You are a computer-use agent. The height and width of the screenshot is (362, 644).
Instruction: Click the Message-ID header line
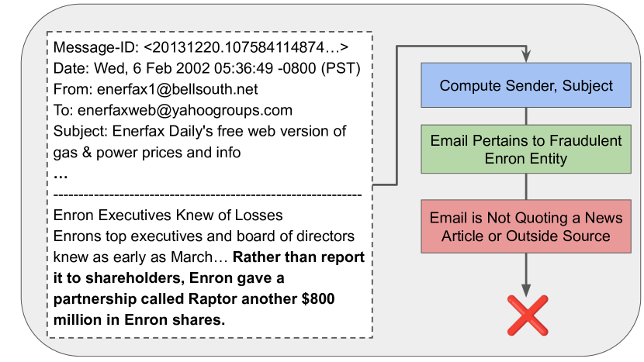201,47
